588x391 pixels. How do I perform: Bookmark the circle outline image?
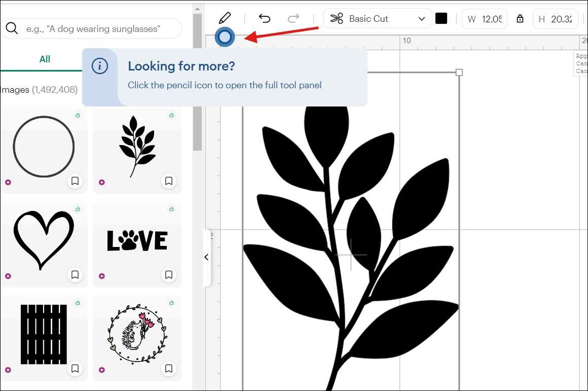click(75, 181)
